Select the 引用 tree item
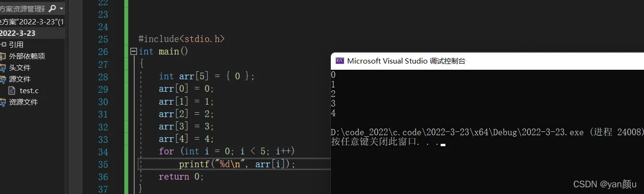This screenshot has height=194, width=644. pos(16,44)
